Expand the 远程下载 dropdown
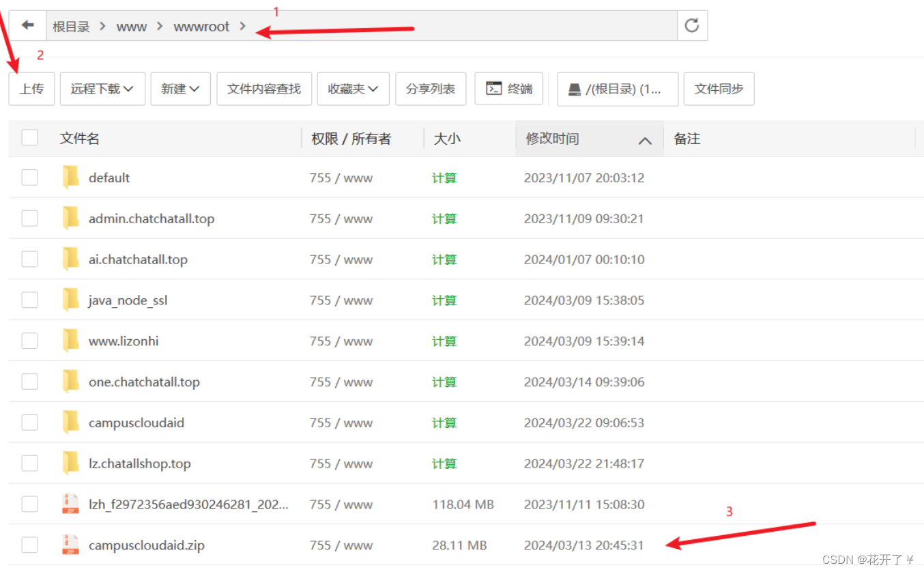Screen dimensions: 924x572 click(x=102, y=89)
